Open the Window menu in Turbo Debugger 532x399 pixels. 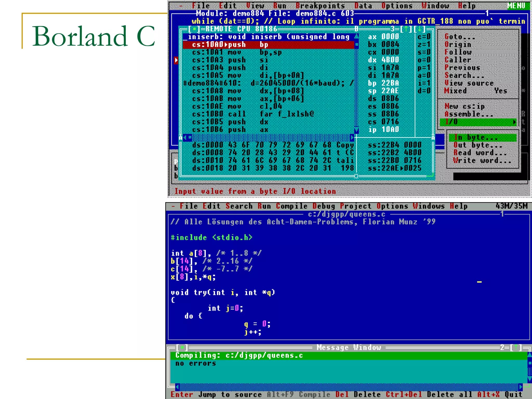[x=435, y=5]
